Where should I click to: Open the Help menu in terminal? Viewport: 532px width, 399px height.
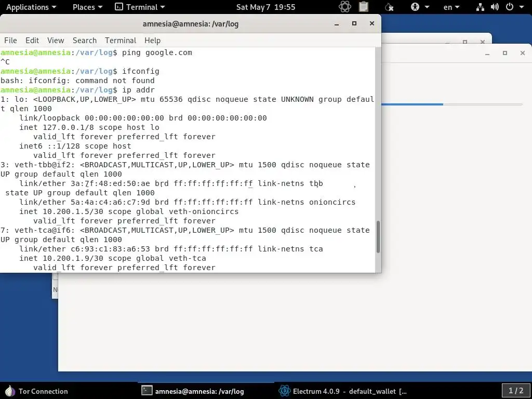(152, 41)
